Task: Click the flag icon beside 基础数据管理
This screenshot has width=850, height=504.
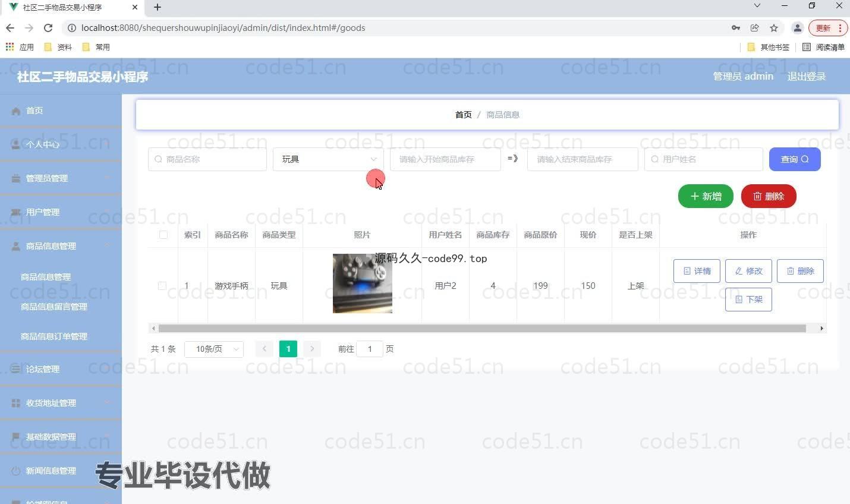Action: pyautogui.click(x=16, y=437)
